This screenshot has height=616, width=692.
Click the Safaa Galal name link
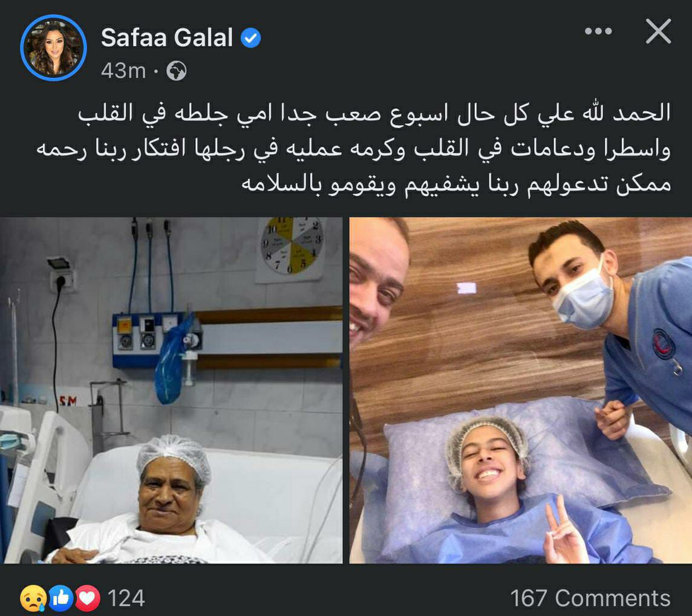(167, 37)
